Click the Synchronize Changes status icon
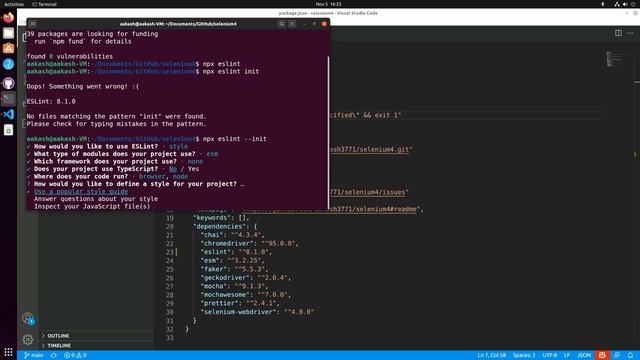The image size is (640, 360). click(53, 355)
